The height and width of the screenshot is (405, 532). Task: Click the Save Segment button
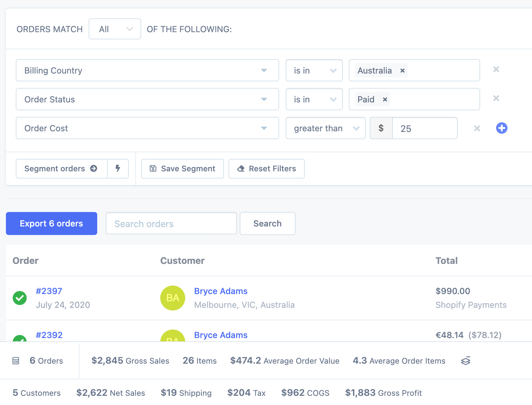[x=183, y=169]
